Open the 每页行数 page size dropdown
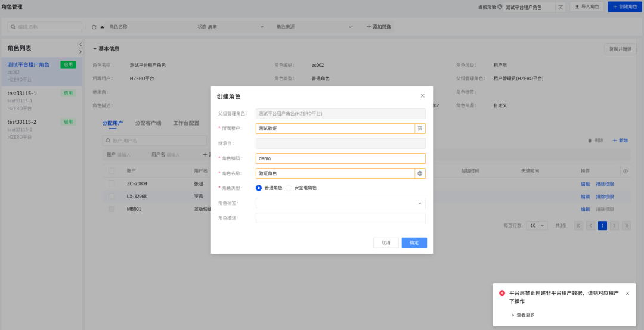Image resolution: width=644 pixels, height=330 pixels. click(537, 226)
